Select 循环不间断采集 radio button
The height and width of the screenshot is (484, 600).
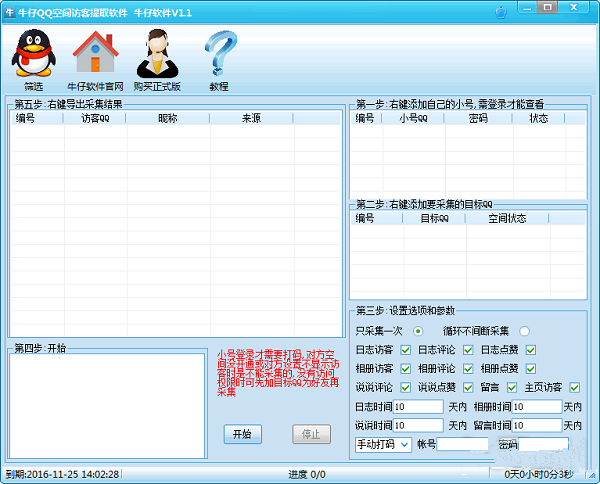524,331
